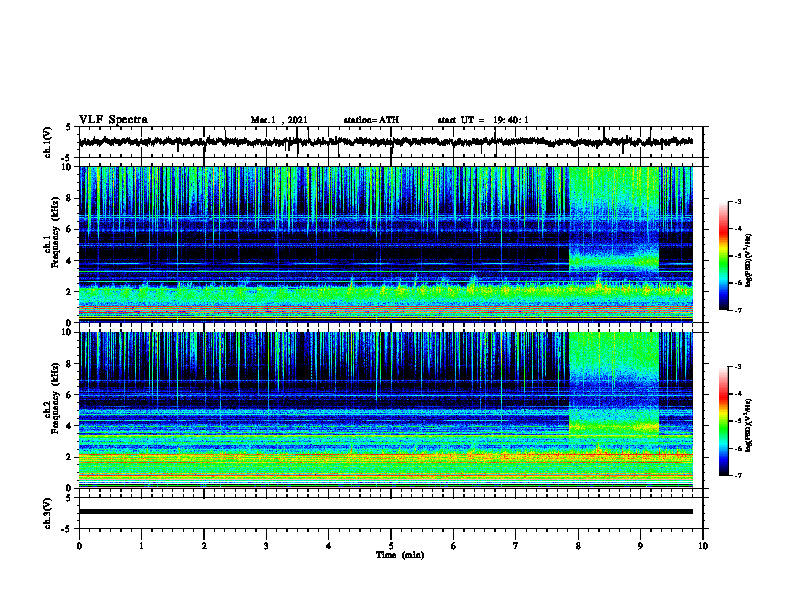Click the time axis tick label '2'
This screenshot has height=612, width=792.
[204, 546]
